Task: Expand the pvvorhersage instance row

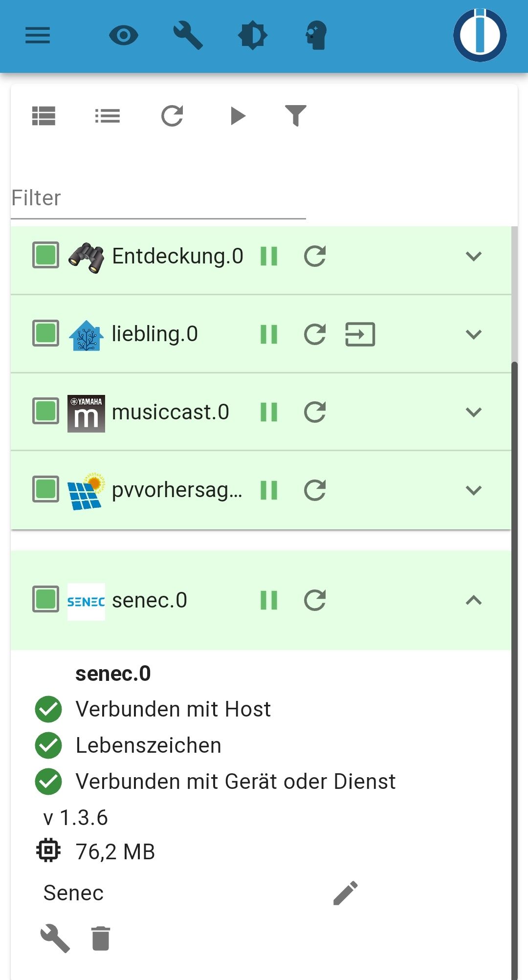Action: (474, 490)
